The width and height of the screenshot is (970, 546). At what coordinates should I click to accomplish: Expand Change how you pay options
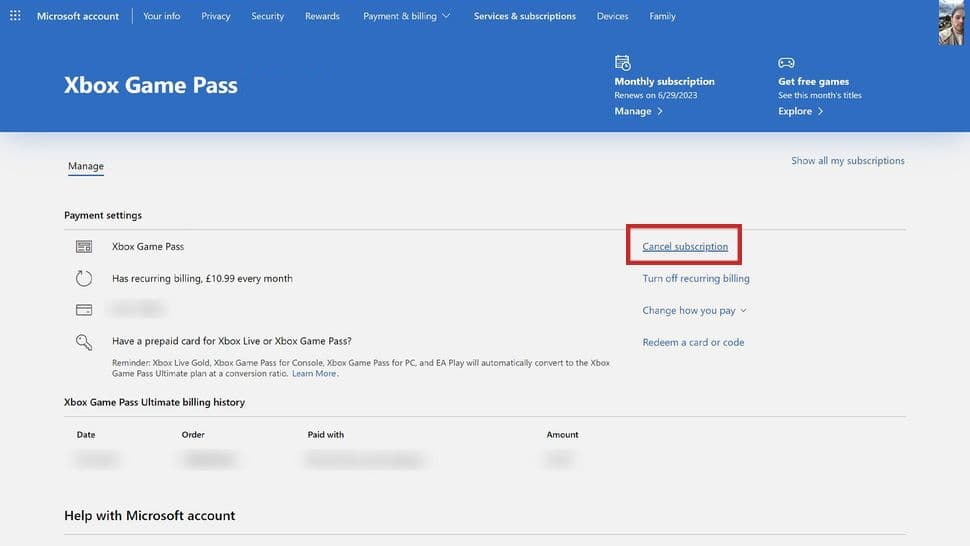[694, 310]
